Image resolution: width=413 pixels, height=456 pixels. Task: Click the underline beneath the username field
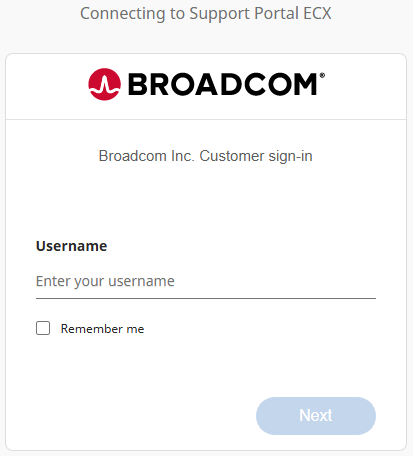pyautogui.click(x=206, y=298)
